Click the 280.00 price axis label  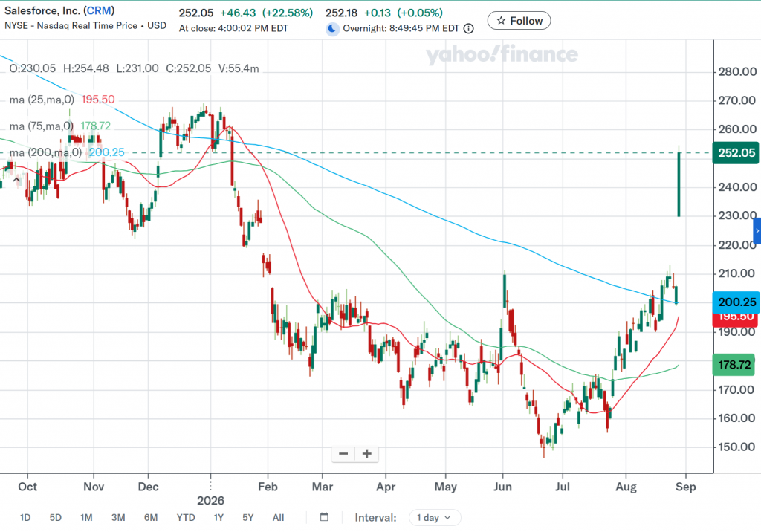click(737, 72)
